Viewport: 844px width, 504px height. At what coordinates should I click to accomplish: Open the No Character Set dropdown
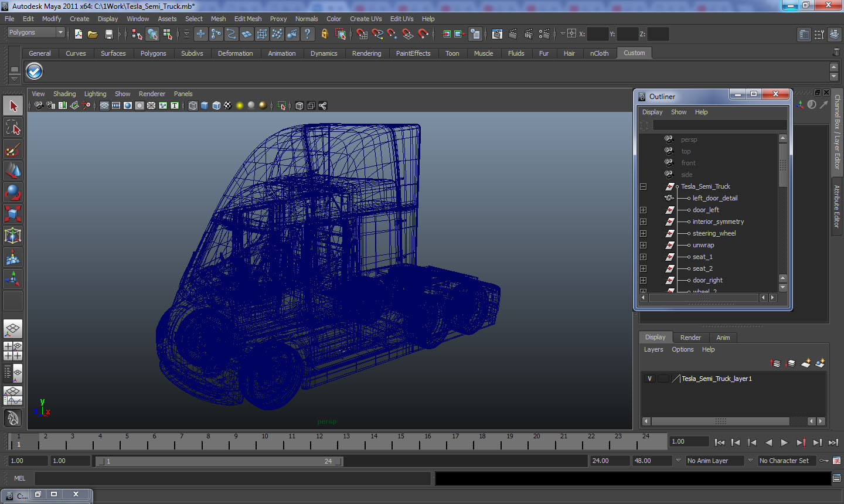click(x=787, y=461)
